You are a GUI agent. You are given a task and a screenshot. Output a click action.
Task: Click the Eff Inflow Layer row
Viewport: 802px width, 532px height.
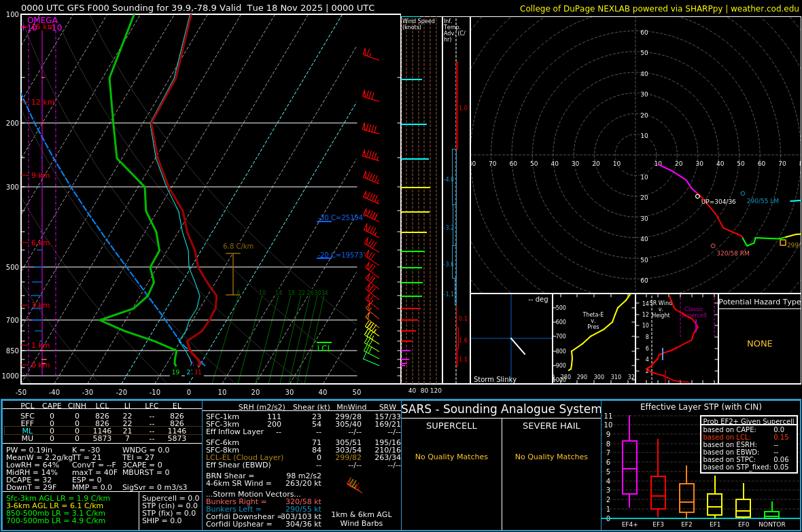(303, 431)
